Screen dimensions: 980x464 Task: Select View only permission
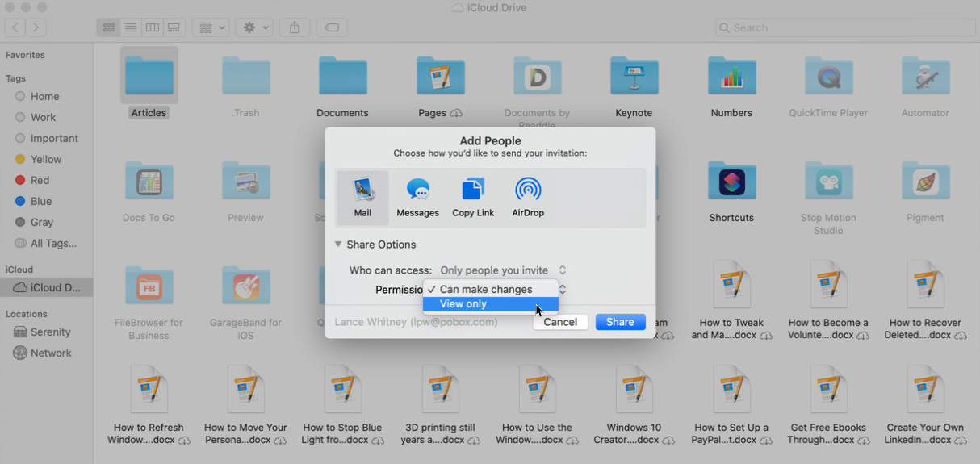click(491, 304)
